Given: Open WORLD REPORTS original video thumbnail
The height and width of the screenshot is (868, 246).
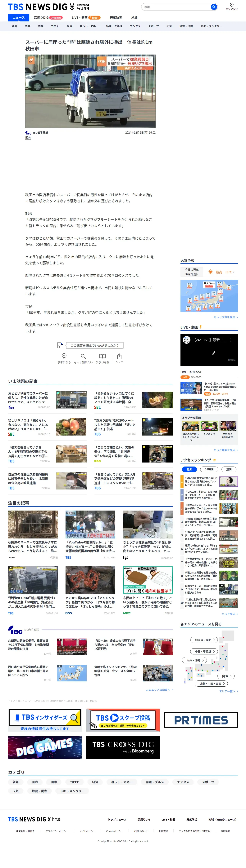Looking at the screenshot, I should click(x=228, y=426).
